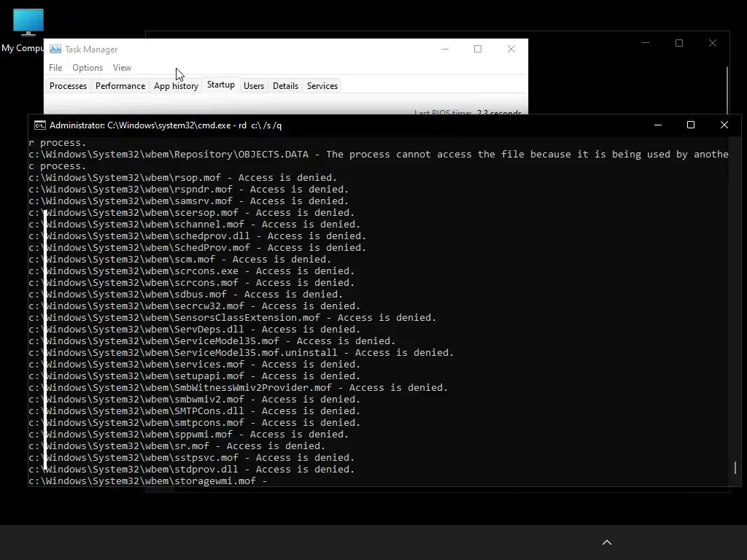Close the cmd.exe Administrator window
The width and height of the screenshot is (747, 560).
724,125
